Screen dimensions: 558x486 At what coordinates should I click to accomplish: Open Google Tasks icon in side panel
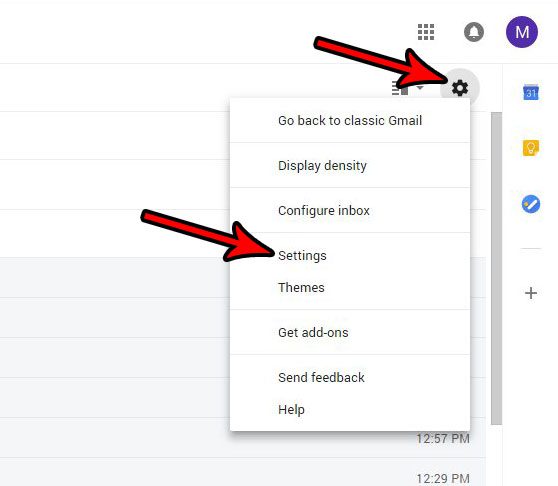pos(531,204)
